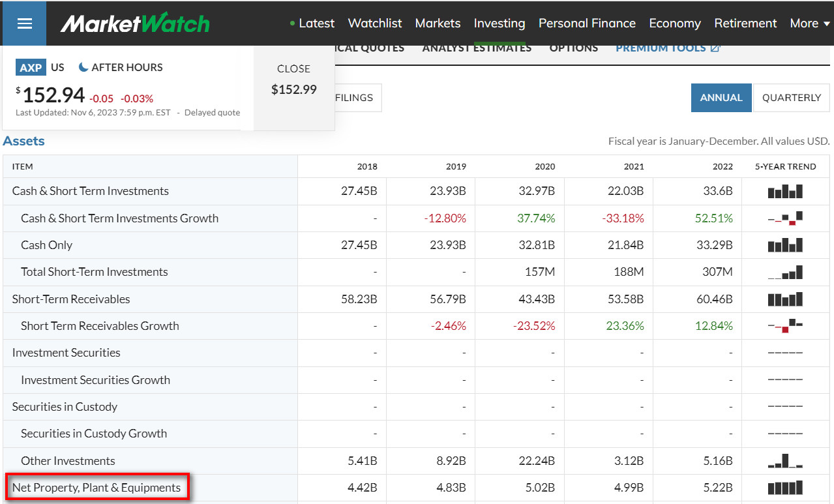Select the Quarterly view button

pos(792,98)
